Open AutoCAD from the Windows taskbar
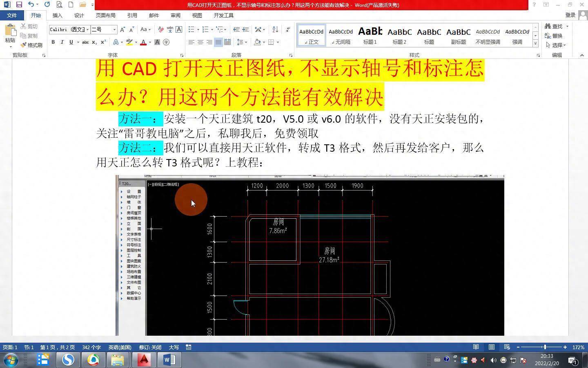 [143, 360]
